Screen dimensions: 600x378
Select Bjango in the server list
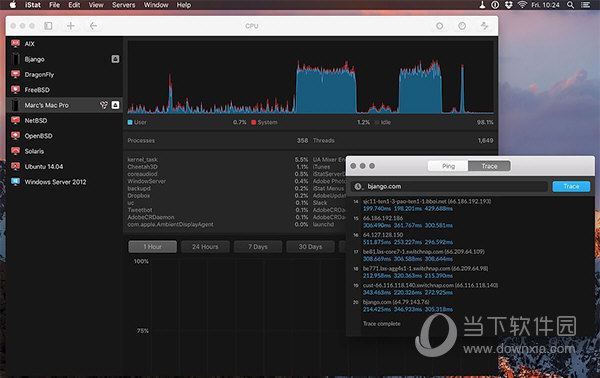(64, 59)
